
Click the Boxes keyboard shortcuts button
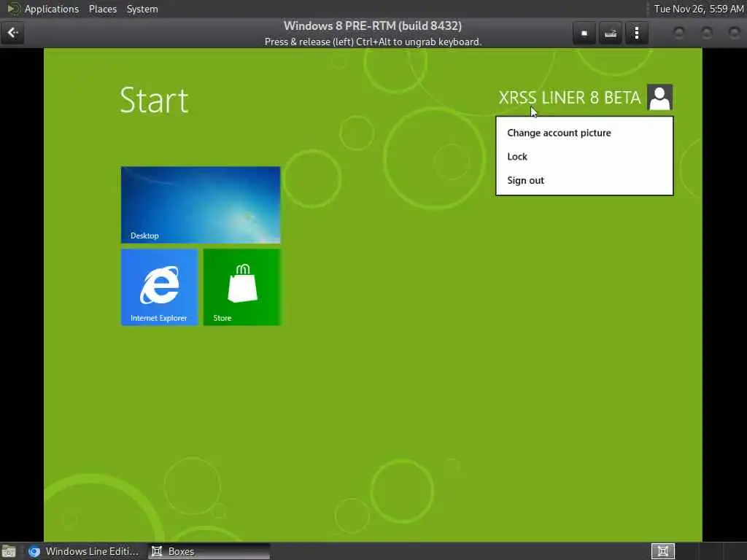pos(611,34)
